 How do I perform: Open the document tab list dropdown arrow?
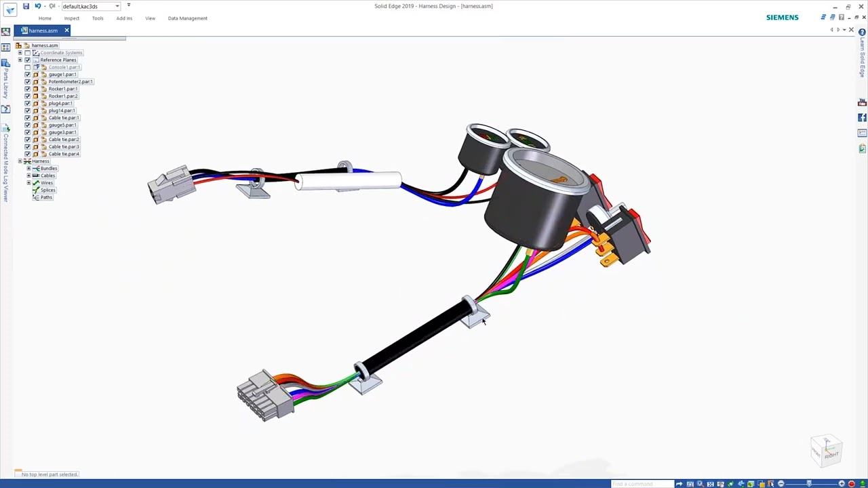point(844,30)
